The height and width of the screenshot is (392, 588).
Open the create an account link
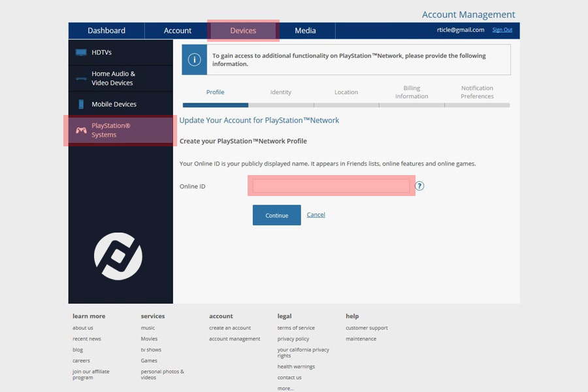click(x=230, y=327)
